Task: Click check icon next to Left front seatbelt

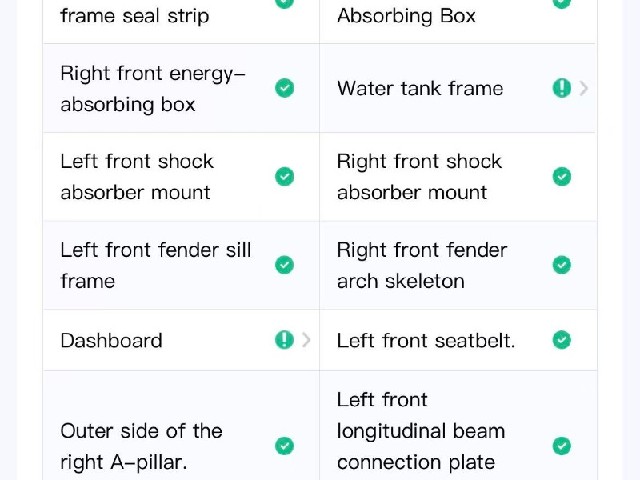Action: [x=562, y=340]
